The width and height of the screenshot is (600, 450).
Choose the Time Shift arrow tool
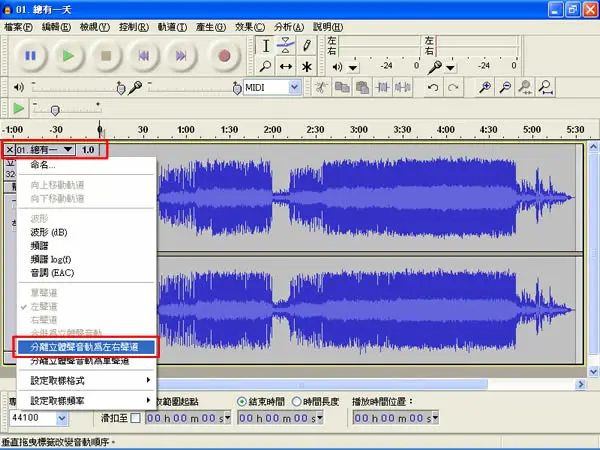pos(285,67)
